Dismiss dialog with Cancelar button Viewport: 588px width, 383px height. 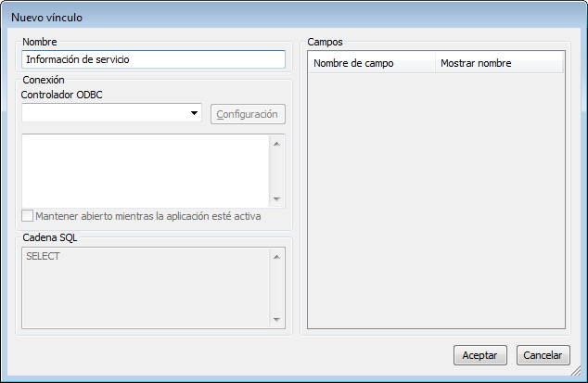coord(543,355)
